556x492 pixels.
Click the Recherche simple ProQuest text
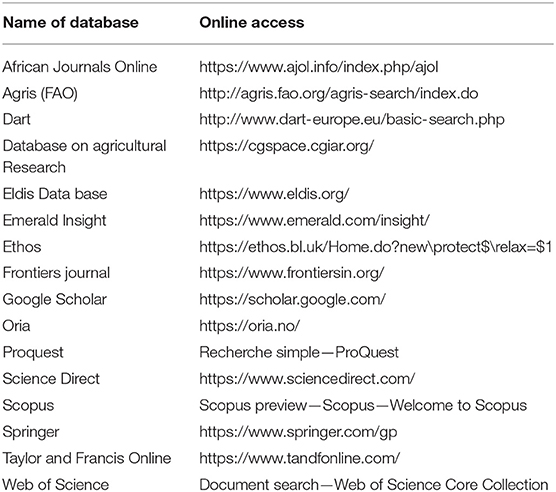(x=299, y=352)
